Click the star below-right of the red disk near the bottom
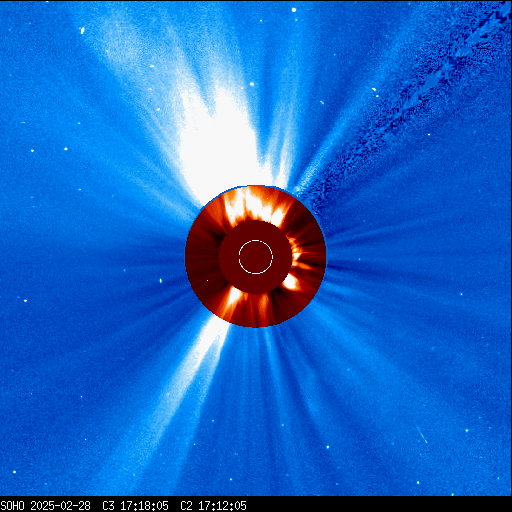The image size is (512, 512). point(328,447)
